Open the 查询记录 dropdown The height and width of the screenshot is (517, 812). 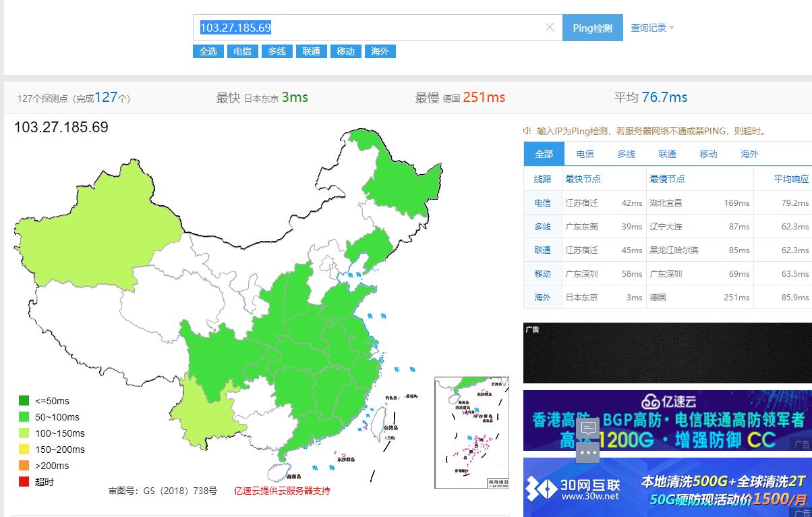tap(652, 28)
